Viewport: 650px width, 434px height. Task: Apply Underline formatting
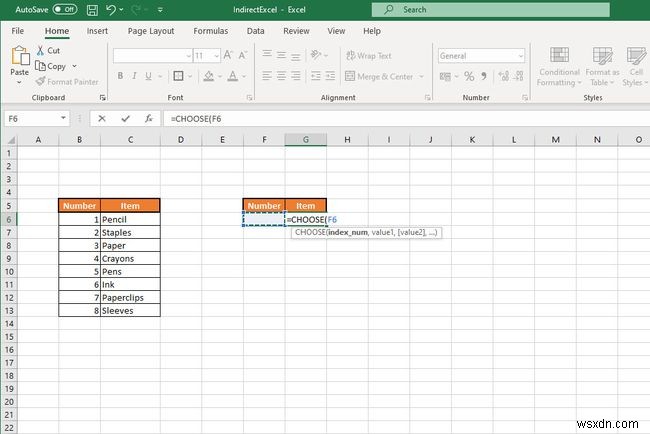(148, 76)
